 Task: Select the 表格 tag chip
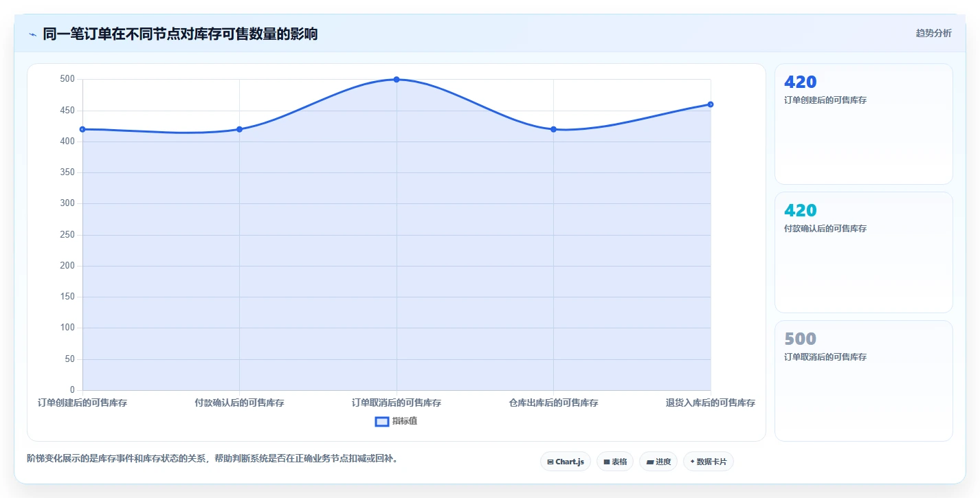click(x=615, y=462)
